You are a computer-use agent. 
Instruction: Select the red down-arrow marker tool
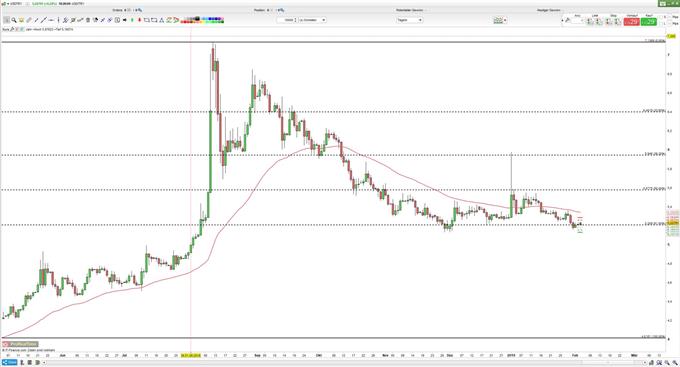(x=139, y=20)
